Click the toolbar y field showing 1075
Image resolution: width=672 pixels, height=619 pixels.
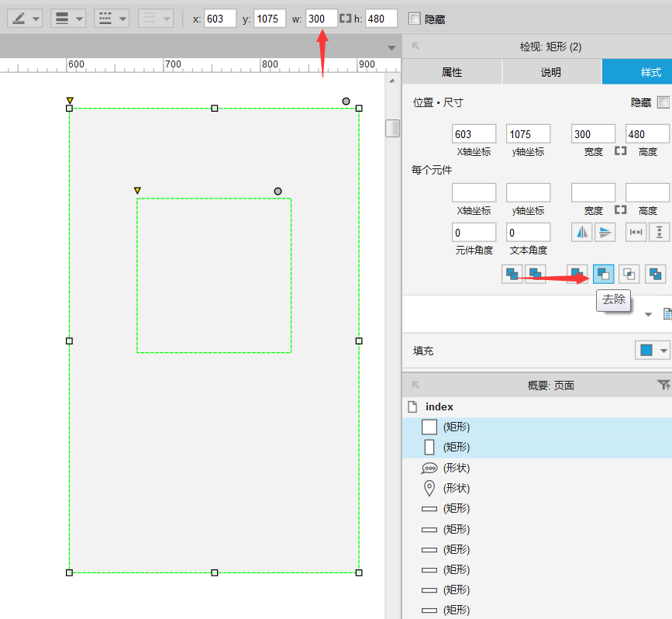[x=270, y=19]
